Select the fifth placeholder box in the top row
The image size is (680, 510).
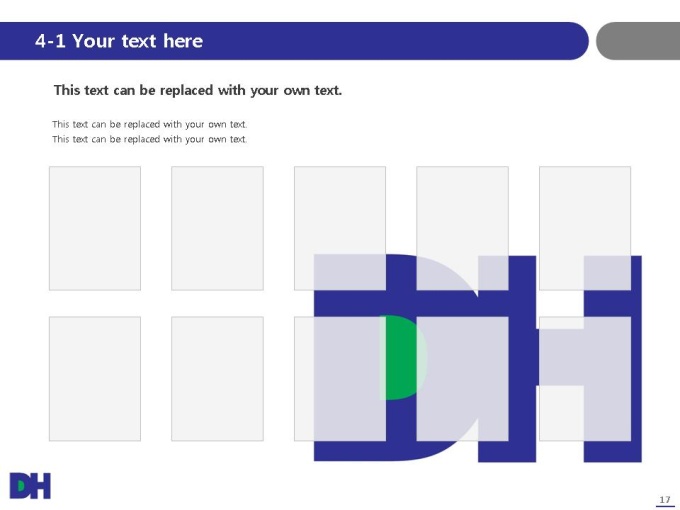point(585,228)
